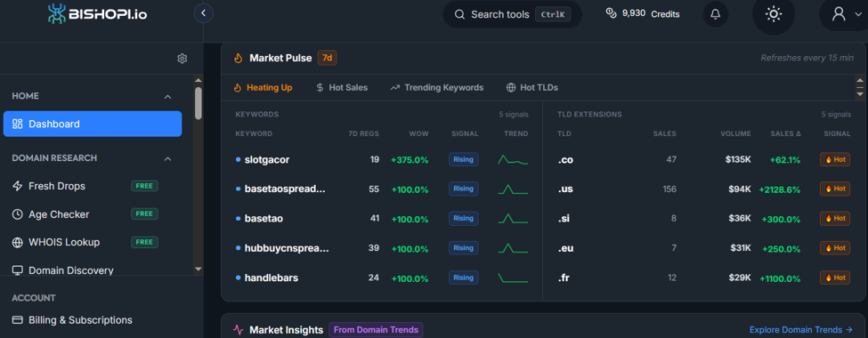Click FREE badge next to Age Checker

[x=144, y=214]
